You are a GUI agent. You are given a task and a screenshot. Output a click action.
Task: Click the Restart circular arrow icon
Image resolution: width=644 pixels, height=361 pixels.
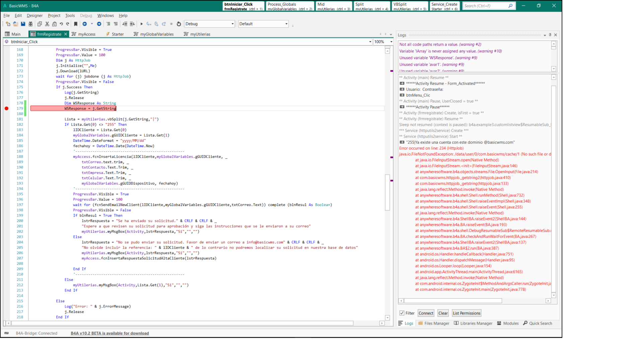coord(179,24)
